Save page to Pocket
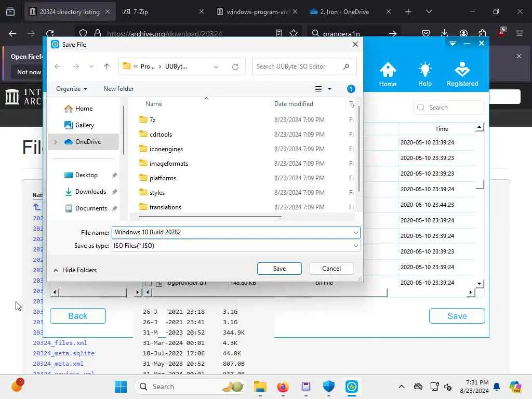532x399 pixels. [426, 33]
